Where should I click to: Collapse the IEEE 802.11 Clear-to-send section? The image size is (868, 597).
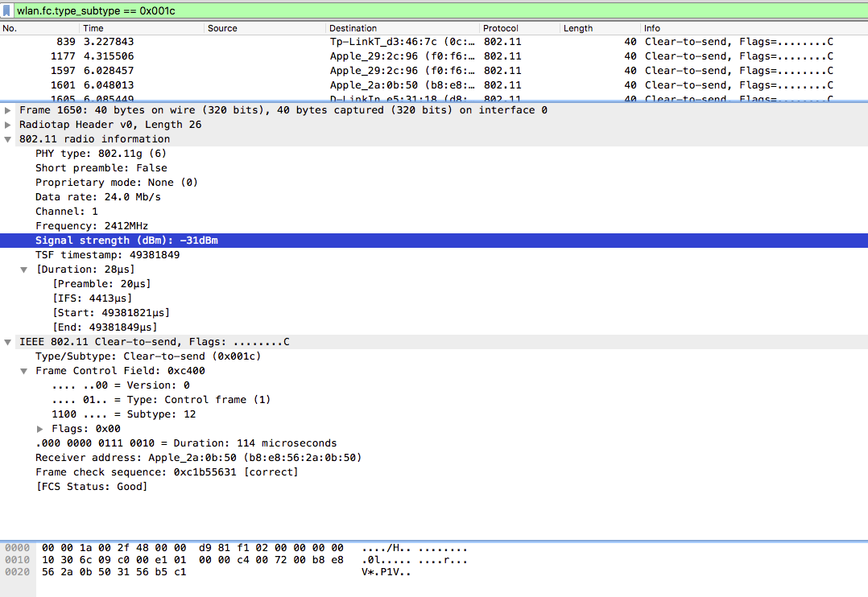click(x=8, y=342)
